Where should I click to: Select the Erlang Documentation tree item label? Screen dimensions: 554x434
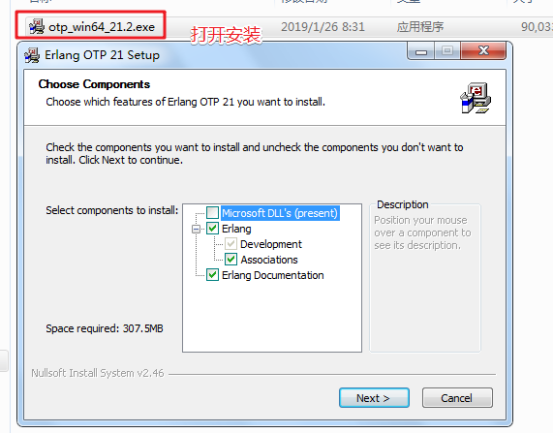[x=273, y=275]
